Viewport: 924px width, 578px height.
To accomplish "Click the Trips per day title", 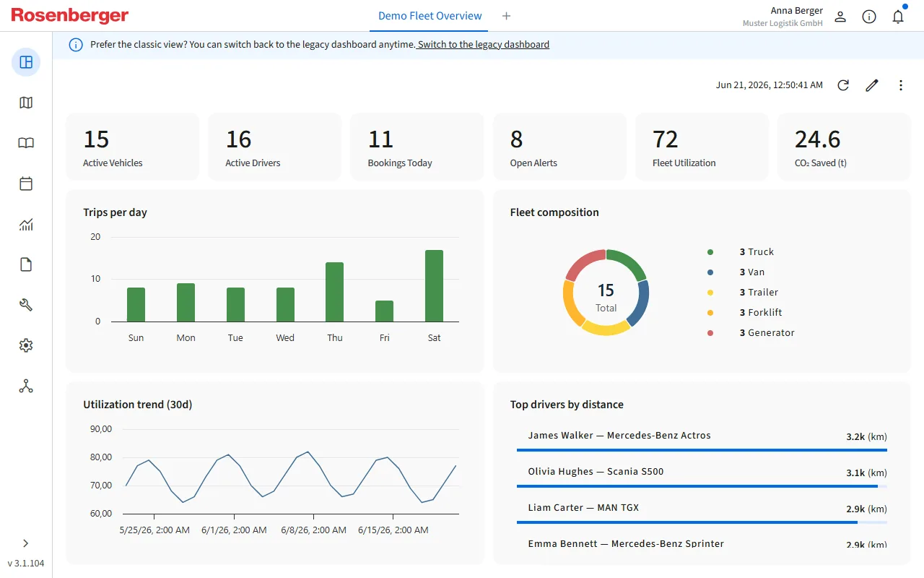I will point(115,212).
